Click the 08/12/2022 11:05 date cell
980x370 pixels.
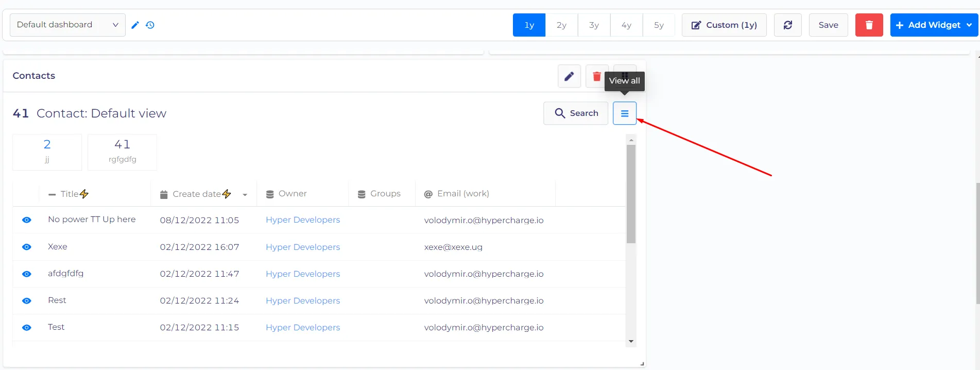(199, 220)
